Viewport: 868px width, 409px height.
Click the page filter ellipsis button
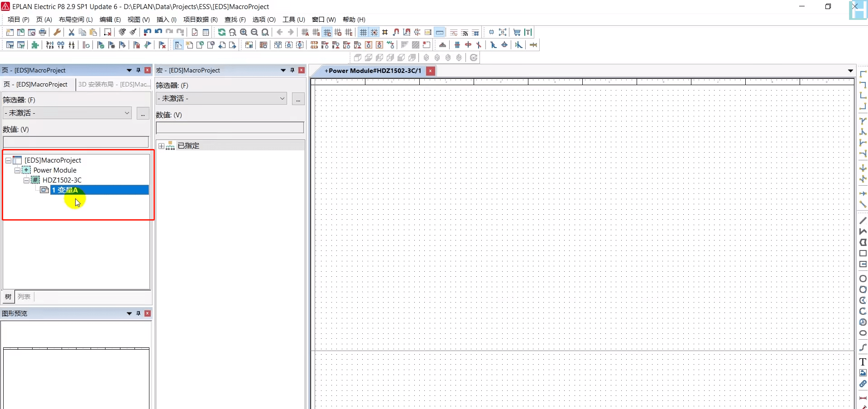[x=143, y=113]
